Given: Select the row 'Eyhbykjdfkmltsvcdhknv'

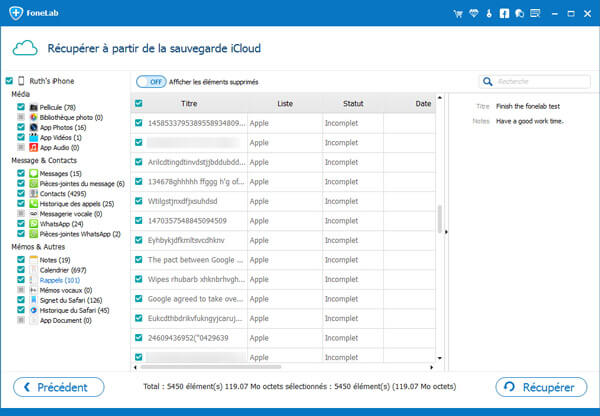Looking at the screenshot, I should click(283, 240).
